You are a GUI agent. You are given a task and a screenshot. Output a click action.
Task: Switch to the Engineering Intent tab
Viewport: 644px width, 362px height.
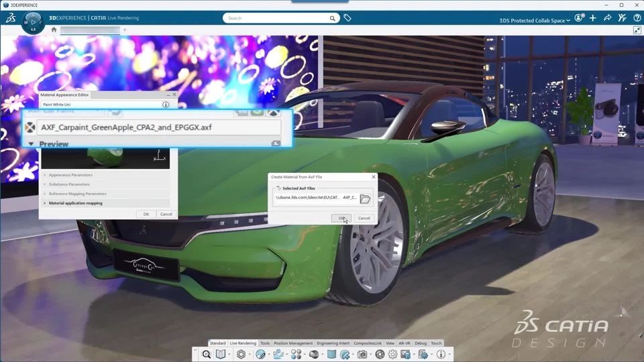(333, 343)
